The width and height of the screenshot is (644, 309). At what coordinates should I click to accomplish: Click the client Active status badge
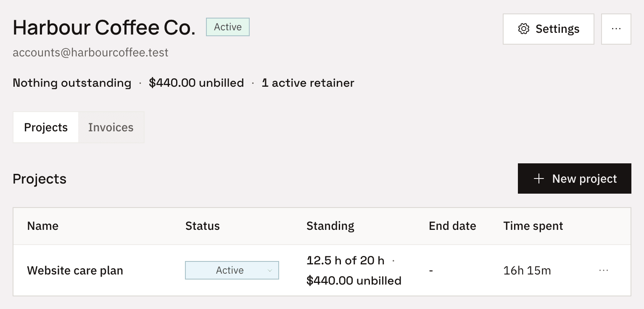[x=228, y=27]
